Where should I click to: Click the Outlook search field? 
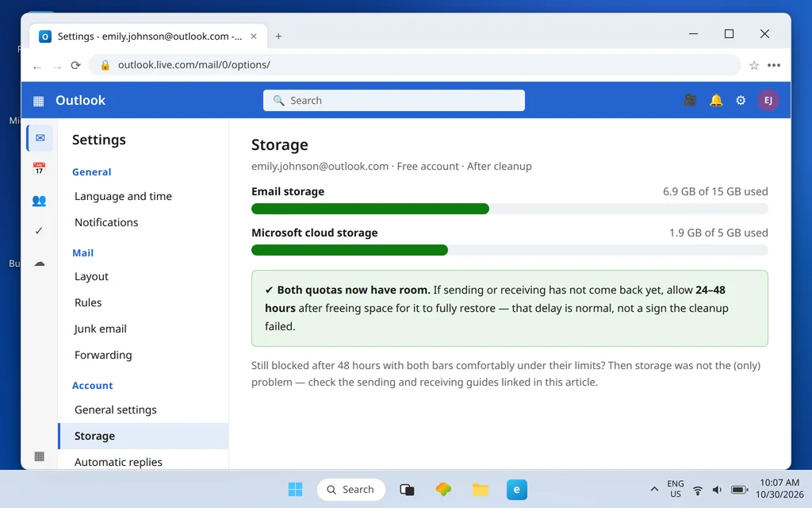coord(393,101)
